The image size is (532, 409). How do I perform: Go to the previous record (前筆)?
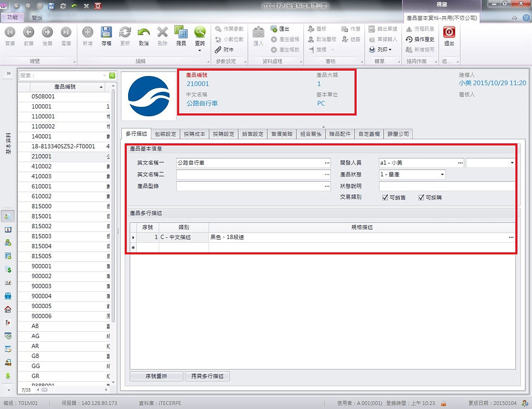[28, 32]
